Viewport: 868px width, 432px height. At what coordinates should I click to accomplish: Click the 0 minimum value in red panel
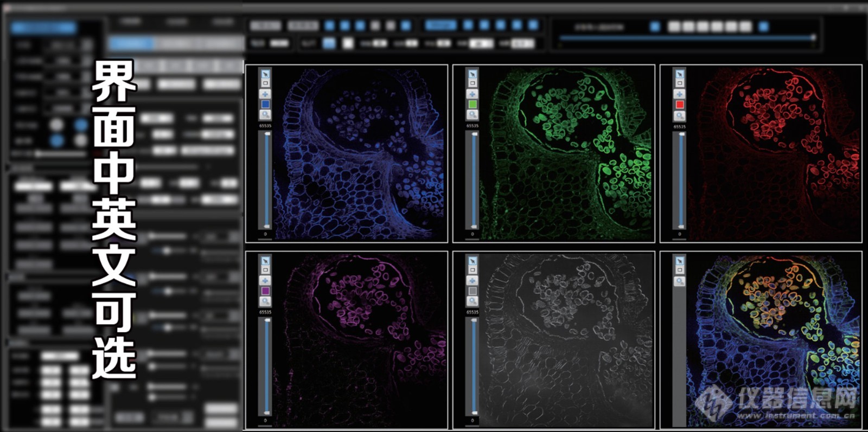click(x=680, y=234)
